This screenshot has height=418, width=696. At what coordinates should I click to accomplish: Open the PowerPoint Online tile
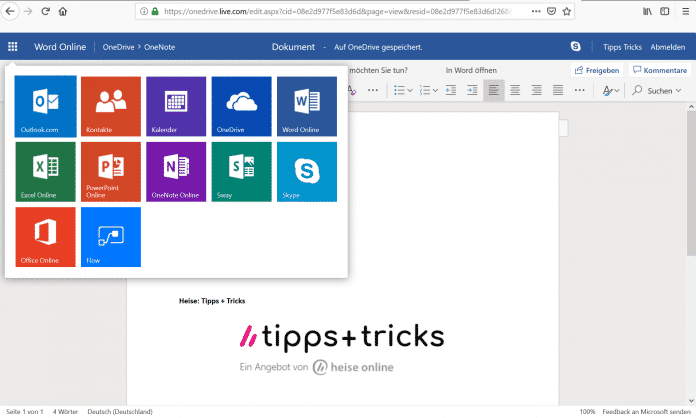pos(111,171)
